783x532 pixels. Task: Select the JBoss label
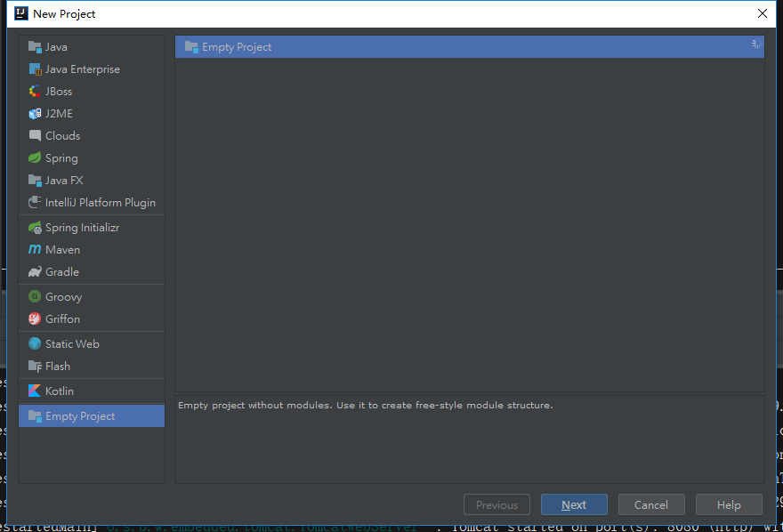click(x=59, y=92)
